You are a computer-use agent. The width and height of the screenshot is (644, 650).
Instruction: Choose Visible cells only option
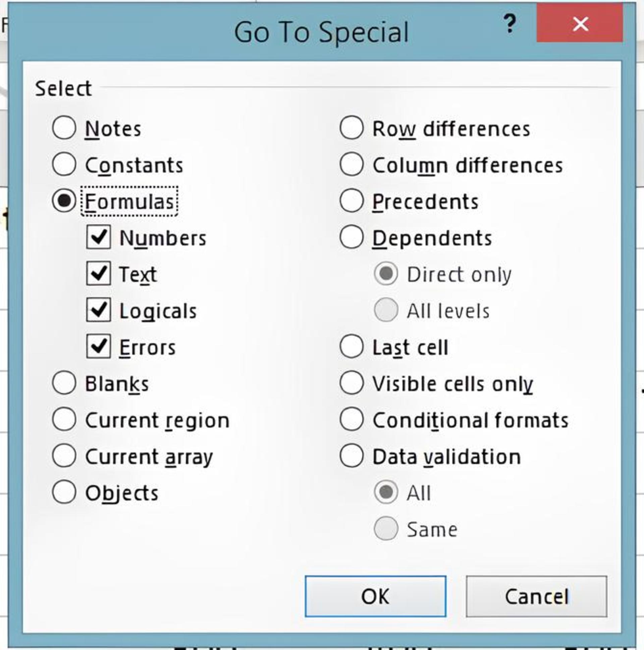coord(352,383)
